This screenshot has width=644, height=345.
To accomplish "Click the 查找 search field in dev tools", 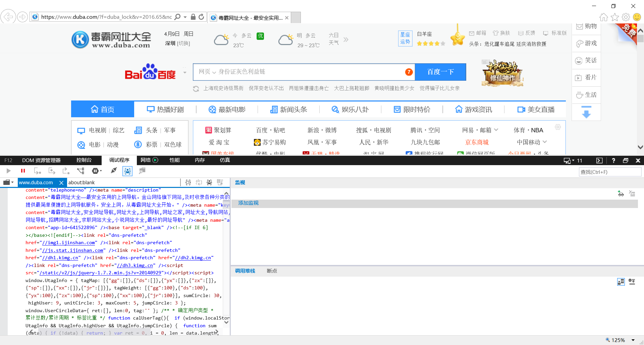I will point(610,172).
